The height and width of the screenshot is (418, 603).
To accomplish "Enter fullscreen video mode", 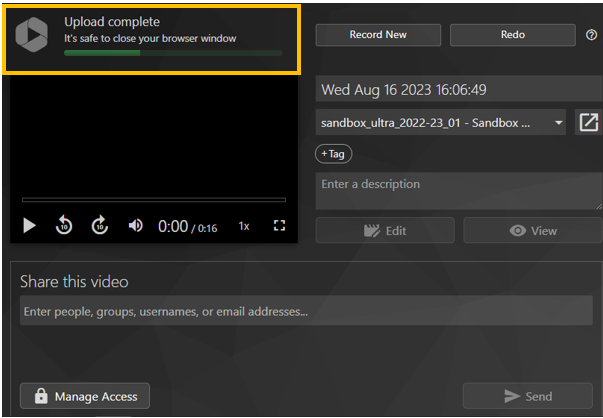I will 279,225.
